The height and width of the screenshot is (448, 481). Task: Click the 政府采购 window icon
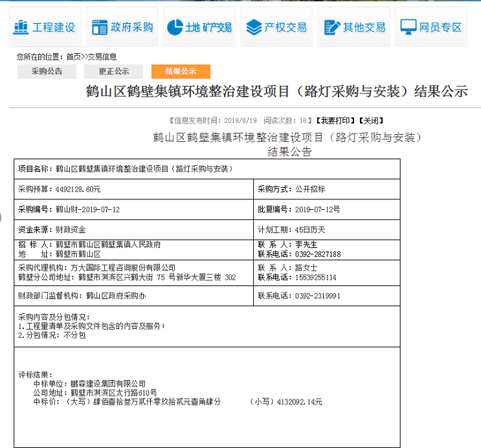[x=100, y=27]
